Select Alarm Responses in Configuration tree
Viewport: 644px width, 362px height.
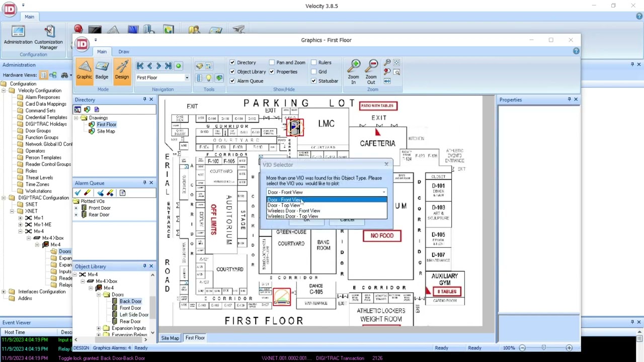coord(42,98)
